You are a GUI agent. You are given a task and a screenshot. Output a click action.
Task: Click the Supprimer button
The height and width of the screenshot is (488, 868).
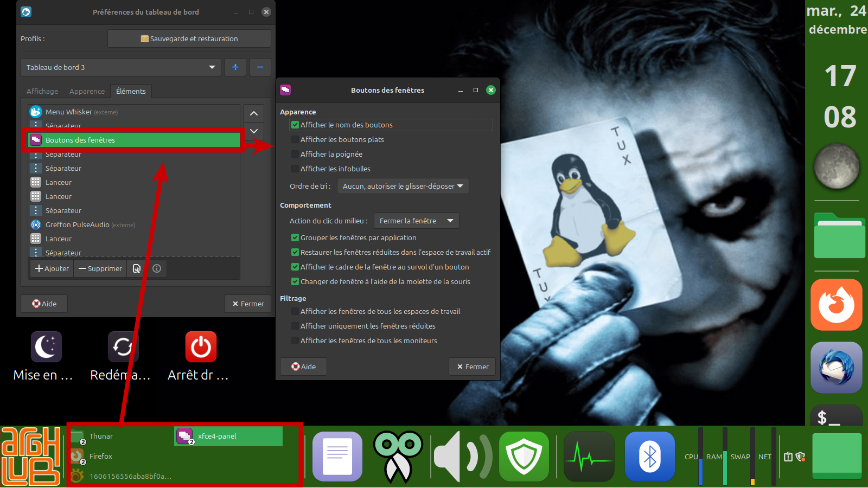tap(100, 268)
